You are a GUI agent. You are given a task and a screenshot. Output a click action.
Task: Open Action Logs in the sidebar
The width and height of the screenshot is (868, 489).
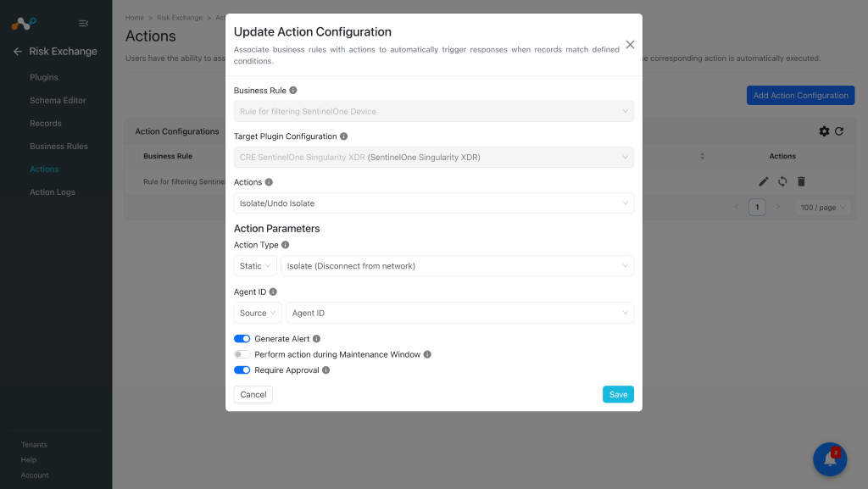tap(53, 192)
